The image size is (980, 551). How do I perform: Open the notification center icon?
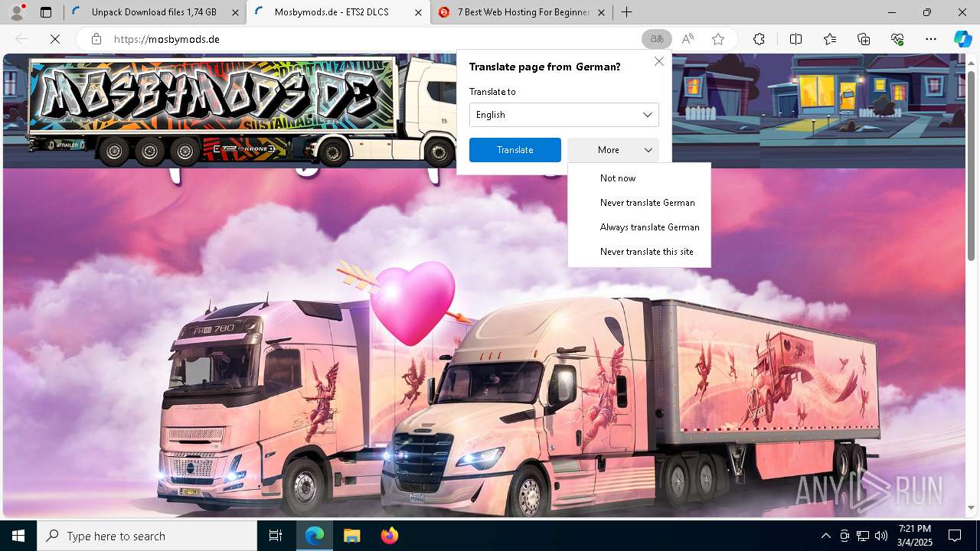point(955,536)
